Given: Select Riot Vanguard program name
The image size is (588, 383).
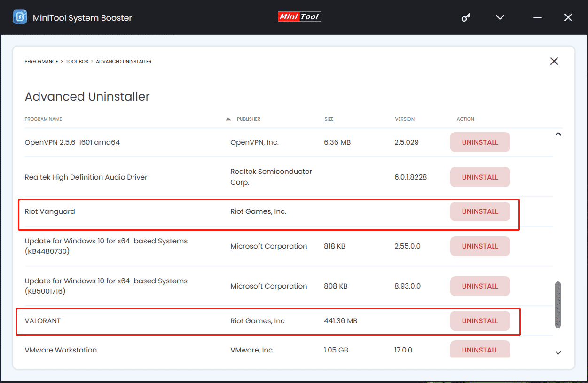Looking at the screenshot, I should click(x=50, y=211).
